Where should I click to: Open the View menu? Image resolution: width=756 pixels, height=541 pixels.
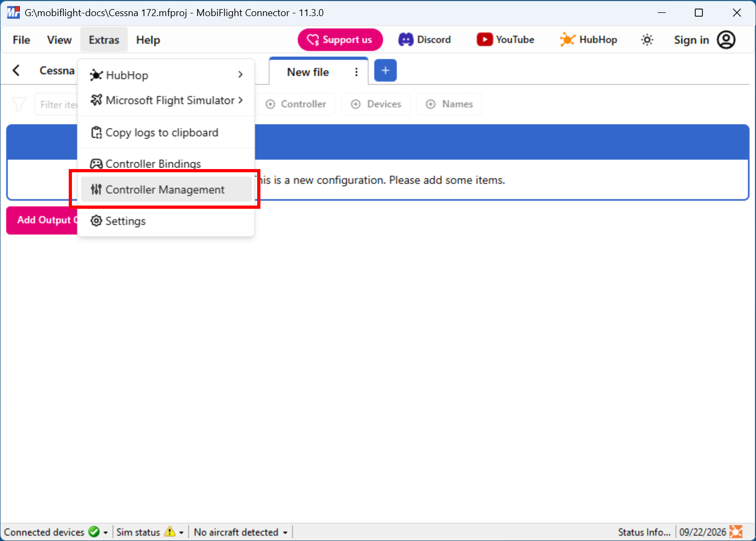(x=59, y=40)
